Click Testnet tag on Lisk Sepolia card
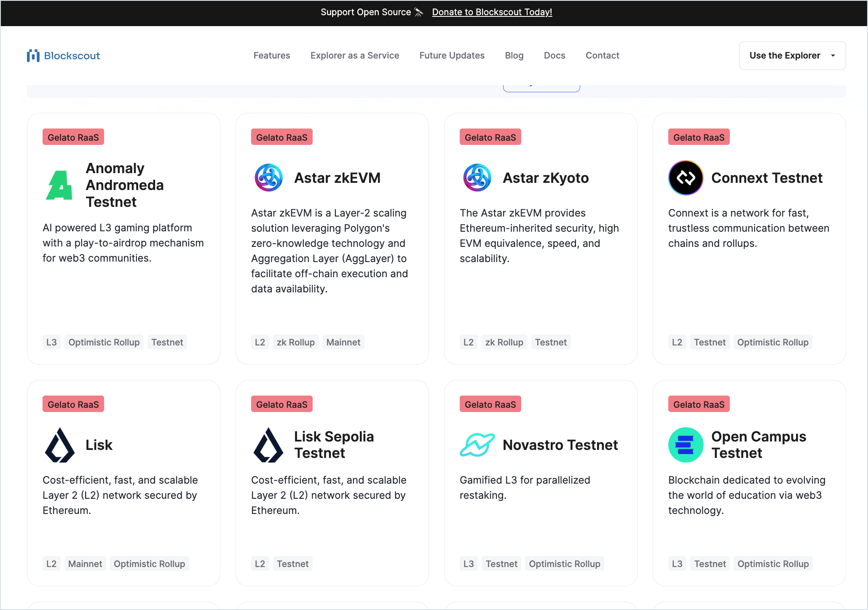This screenshot has width=868, height=610. point(293,564)
